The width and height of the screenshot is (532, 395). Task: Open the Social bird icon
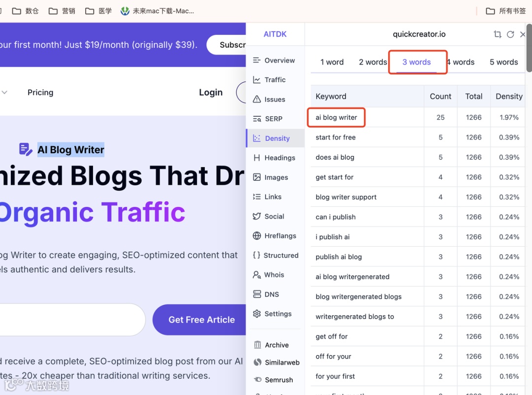[257, 217]
